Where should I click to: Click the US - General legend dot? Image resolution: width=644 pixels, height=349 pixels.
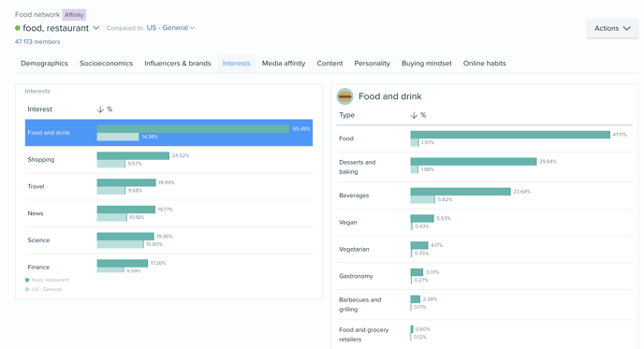click(27, 289)
